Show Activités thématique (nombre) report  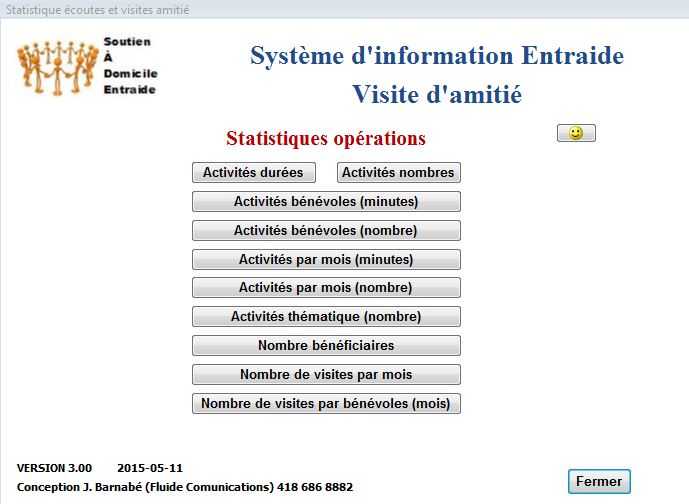(326, 316)
